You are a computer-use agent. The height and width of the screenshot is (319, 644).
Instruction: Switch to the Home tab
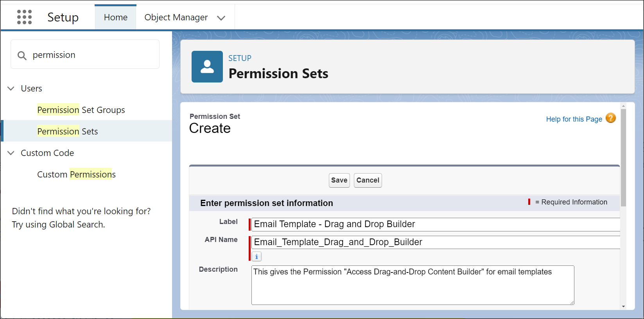[x=115, y=18]
